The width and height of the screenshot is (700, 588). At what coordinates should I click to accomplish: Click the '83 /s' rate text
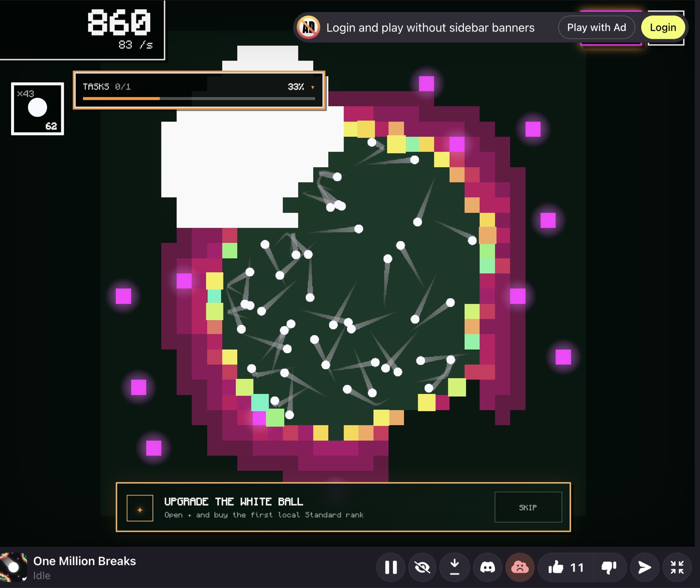coord(135,45)
